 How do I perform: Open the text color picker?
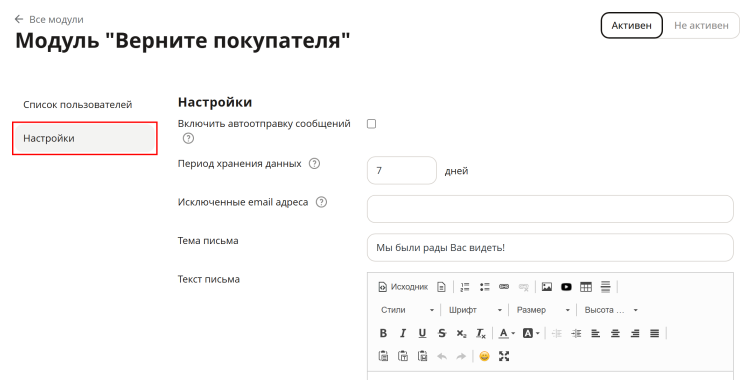pos(507,333)
